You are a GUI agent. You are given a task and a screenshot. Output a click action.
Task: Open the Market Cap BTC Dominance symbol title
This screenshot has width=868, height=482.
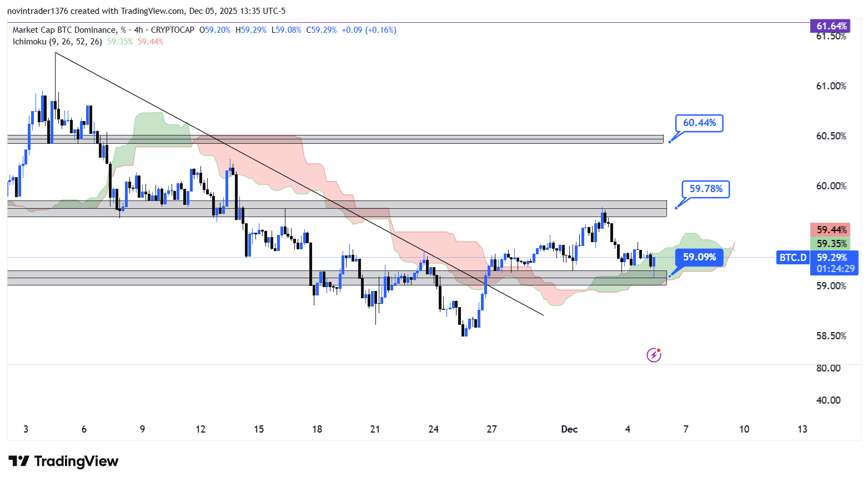(x=64, y=30)
